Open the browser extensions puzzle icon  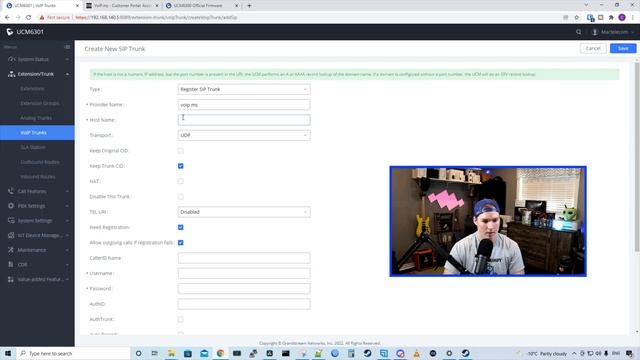click(x=611, y=18)
